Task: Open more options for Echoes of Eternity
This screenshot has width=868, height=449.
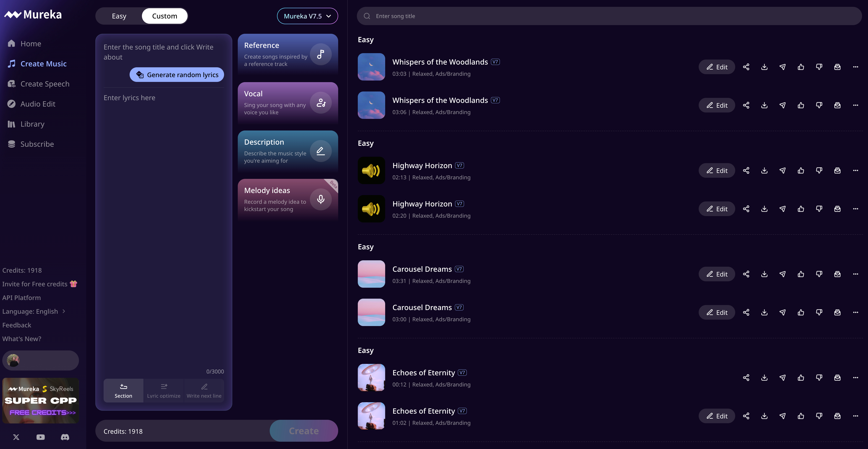Action: coord(856,377)
